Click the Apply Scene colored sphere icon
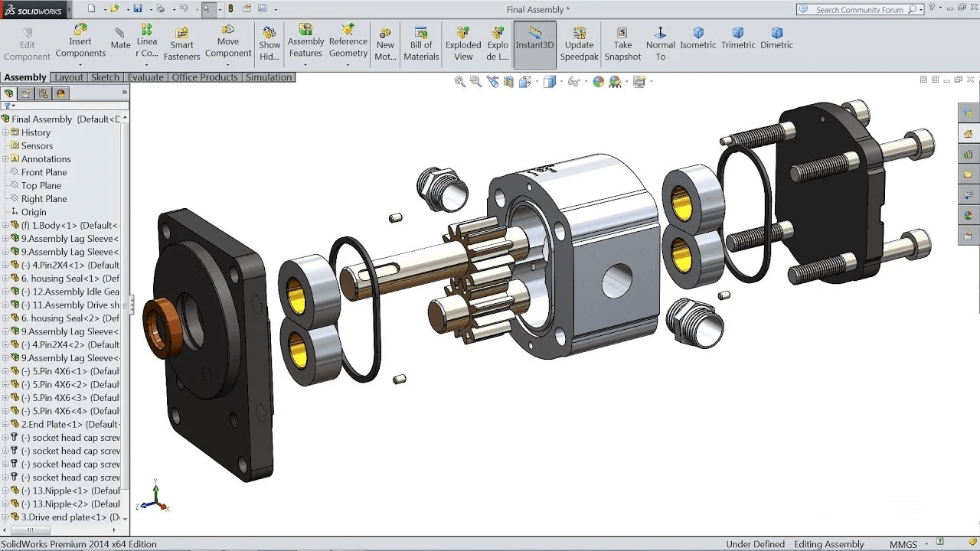 599,81
